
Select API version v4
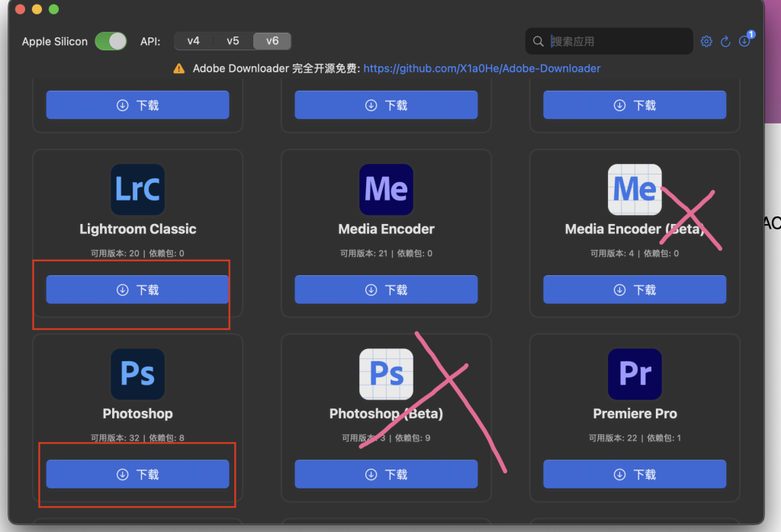point(194,41)
